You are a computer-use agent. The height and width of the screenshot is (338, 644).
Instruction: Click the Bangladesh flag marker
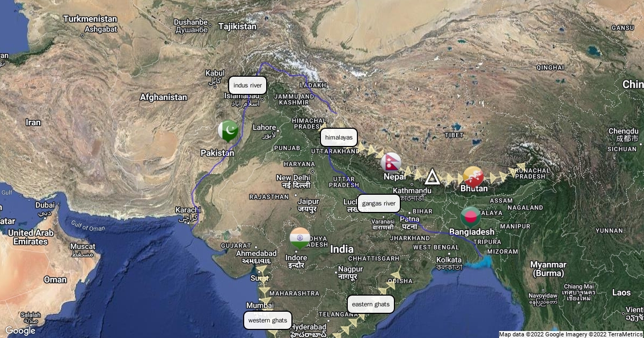click(x=471, y=216)
